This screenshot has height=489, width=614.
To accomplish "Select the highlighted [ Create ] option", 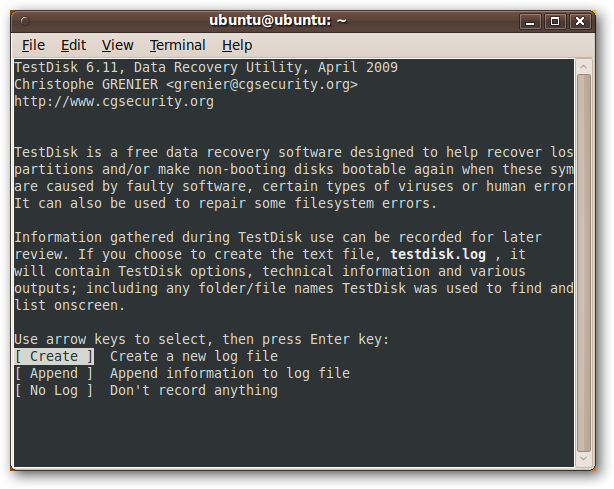I will [54, 356].
